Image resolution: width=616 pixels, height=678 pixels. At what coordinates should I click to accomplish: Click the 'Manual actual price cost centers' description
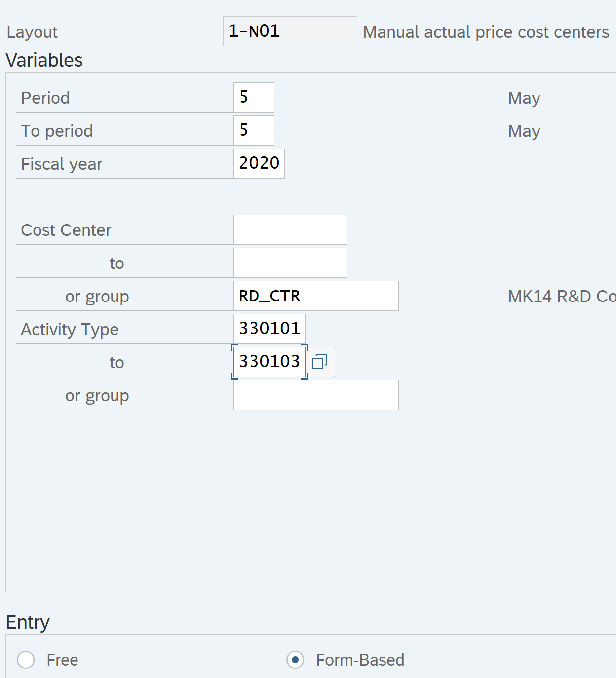click(486, 32)
